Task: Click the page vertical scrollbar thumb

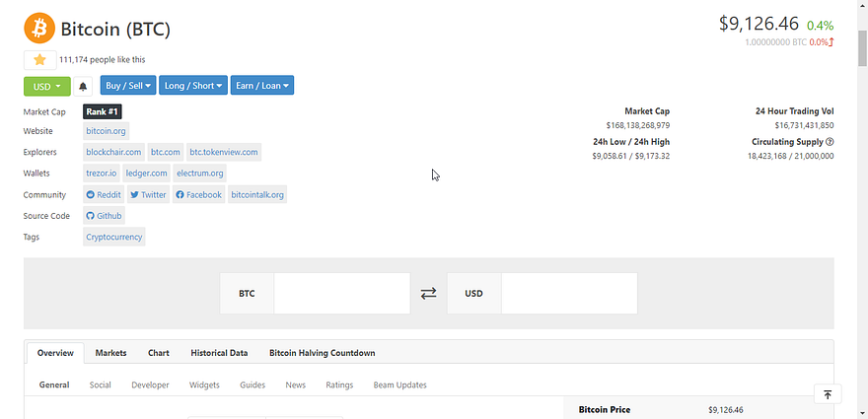Action: pos(862,48)
